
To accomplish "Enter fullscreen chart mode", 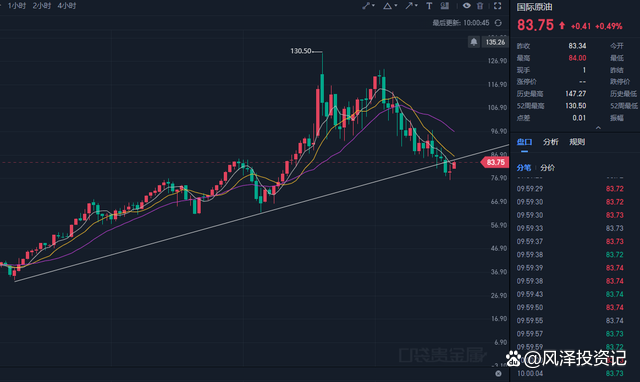I will tap(497, 6).
